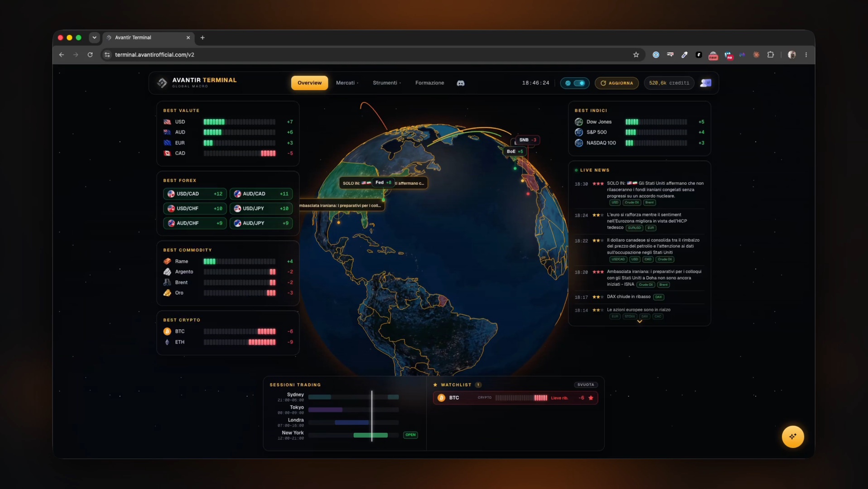Click the DAX tag next to 18:17 news
Screen dimensions: 868x489
click(x=658, y=297)
